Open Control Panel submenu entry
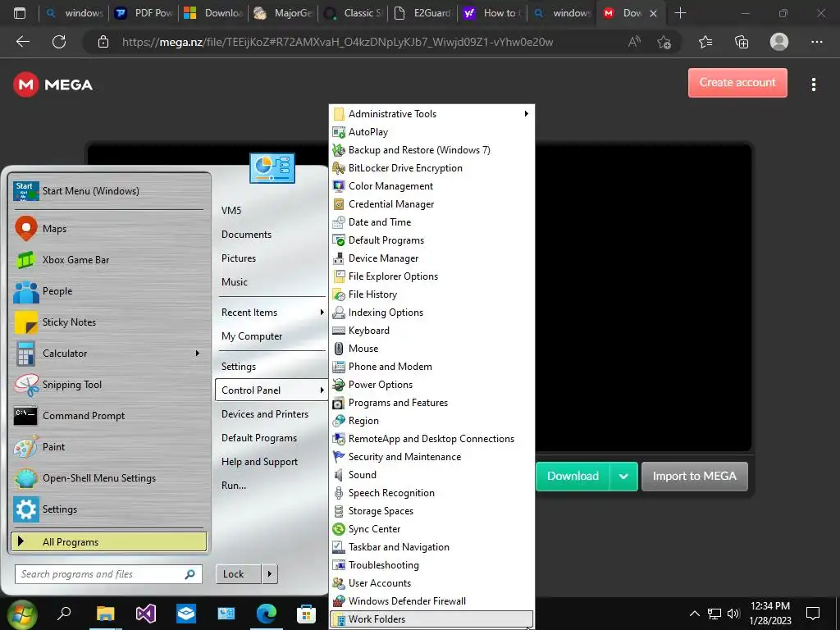 (x=271, y=390)
